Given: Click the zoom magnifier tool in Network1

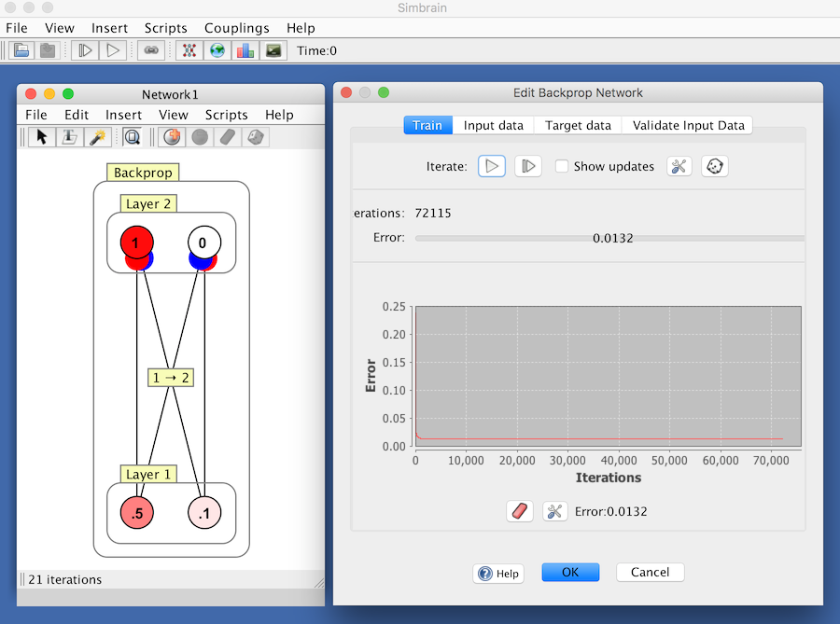Looking at the screenshot, I should coord(132,137).
